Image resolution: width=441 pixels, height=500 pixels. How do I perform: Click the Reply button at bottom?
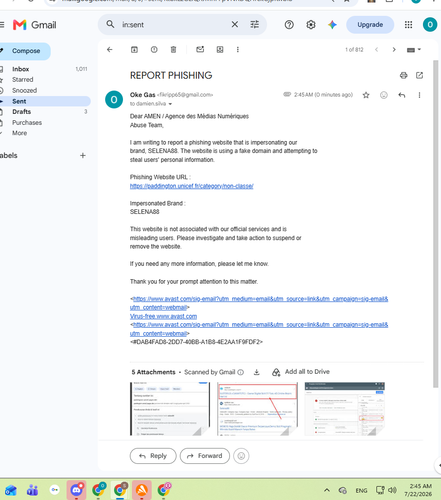(x=153, y=456)
